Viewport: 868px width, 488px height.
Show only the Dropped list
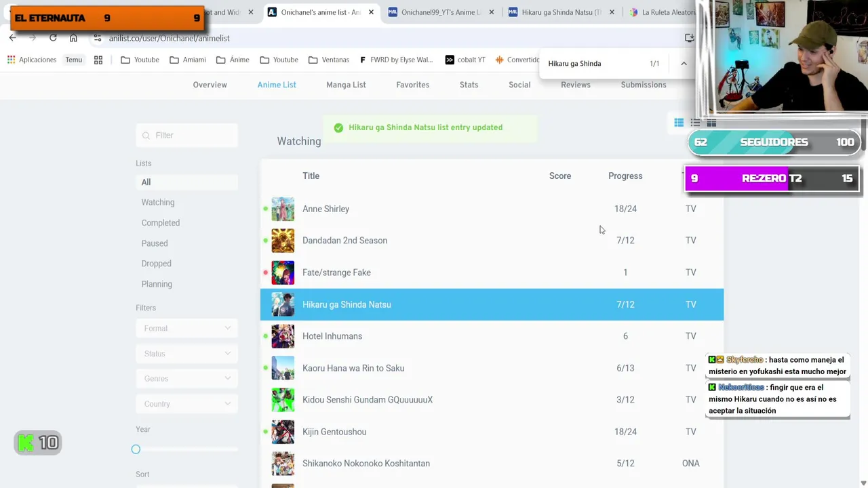(x=156, y=264)
